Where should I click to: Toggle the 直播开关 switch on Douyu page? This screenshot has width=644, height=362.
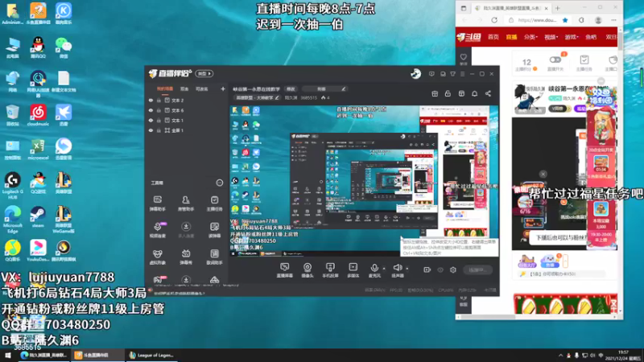click(x=555, y=60)
